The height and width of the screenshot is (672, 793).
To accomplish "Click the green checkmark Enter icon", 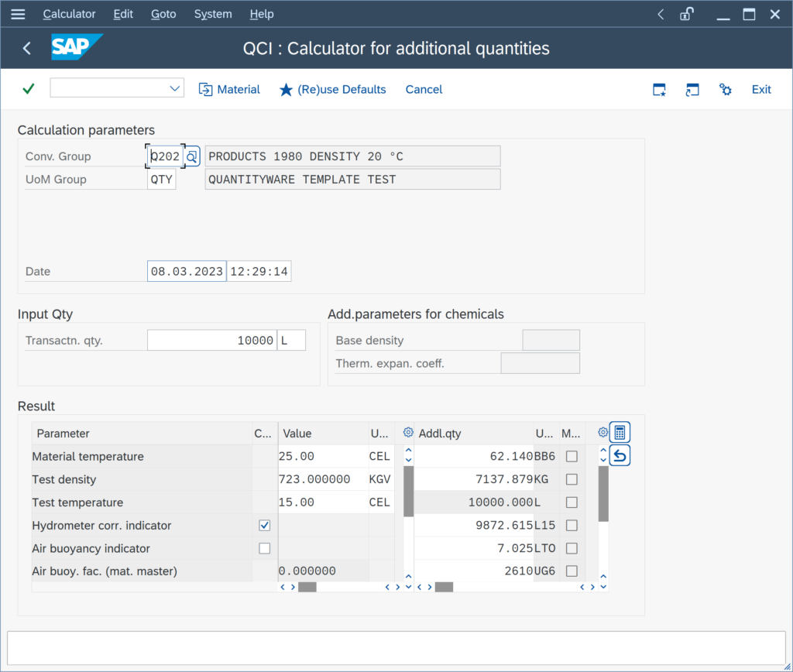I will (x=29, y=89).
